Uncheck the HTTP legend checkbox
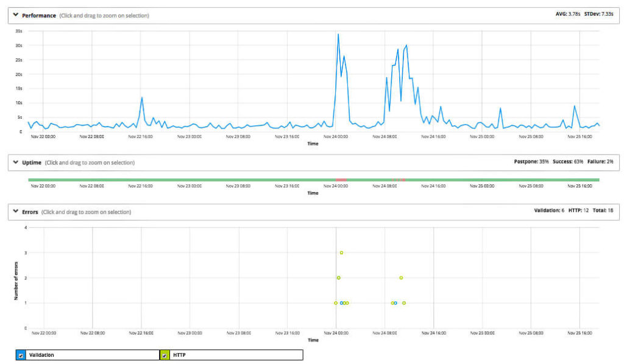 point(165,355)
